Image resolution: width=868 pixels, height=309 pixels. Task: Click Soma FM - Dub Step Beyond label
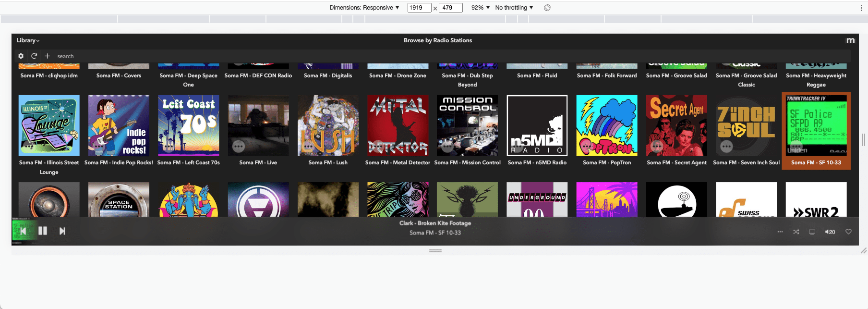pyautogui.click(x=468, y=80)
